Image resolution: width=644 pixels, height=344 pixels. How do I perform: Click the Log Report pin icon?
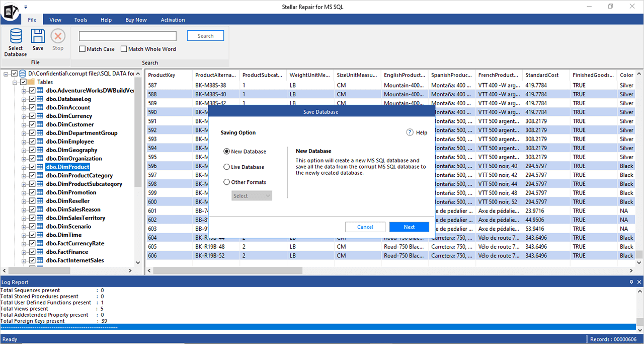tap(631, 283)
